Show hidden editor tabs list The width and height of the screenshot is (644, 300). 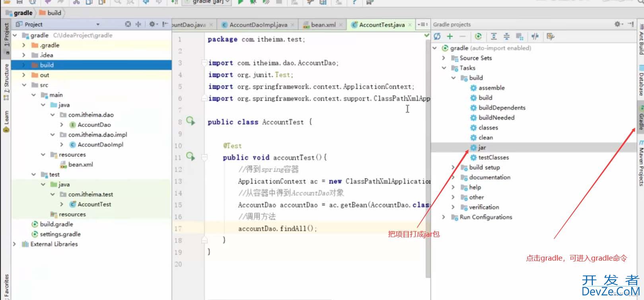click(422, 25)
